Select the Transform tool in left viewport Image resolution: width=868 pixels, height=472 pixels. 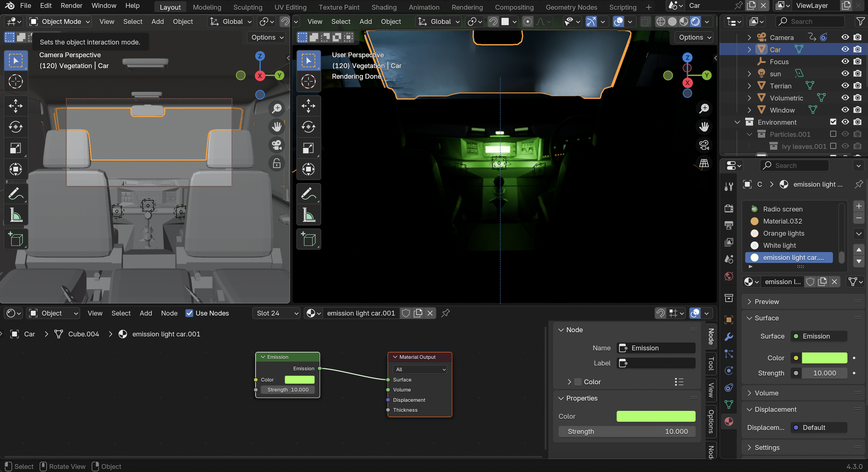(16, 169)
